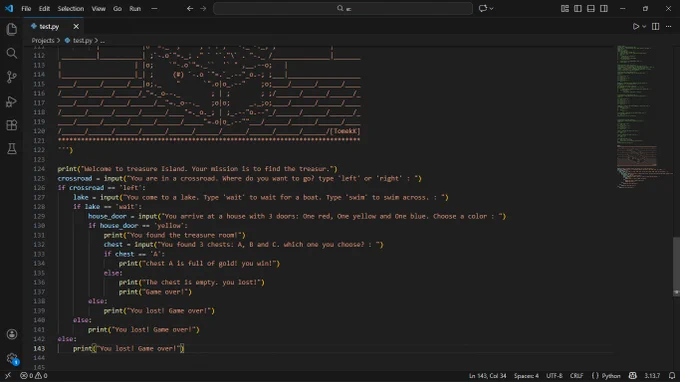680x382 pixels.
Task: Go back with the left arrow
Action: (x=190, y=8)
